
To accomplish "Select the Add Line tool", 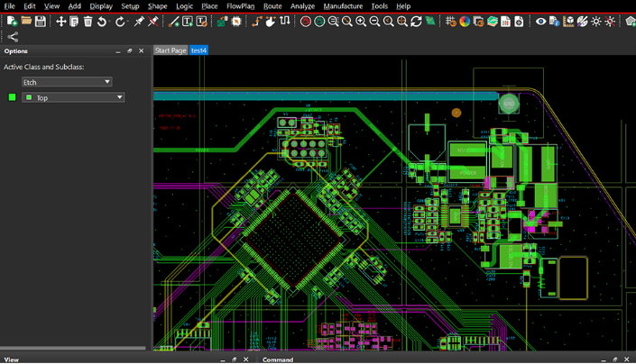I will (173, 22).
